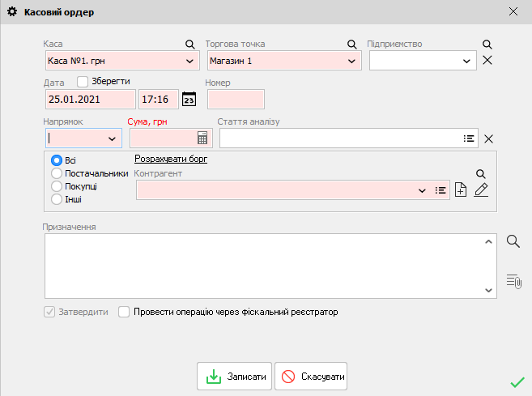This screenshot has width=532, height=396.
Task: Click the Розрахувати борг link
Action: pos(171,160)
